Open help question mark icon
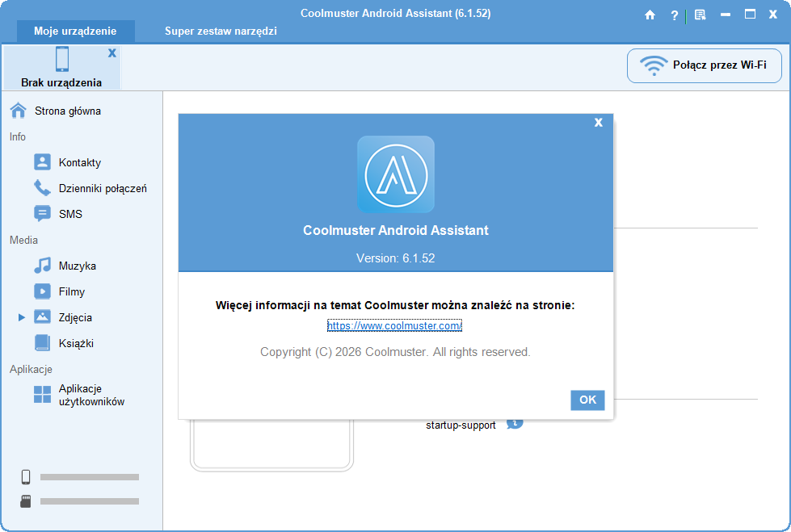The image size is (791, 532). 674,15
